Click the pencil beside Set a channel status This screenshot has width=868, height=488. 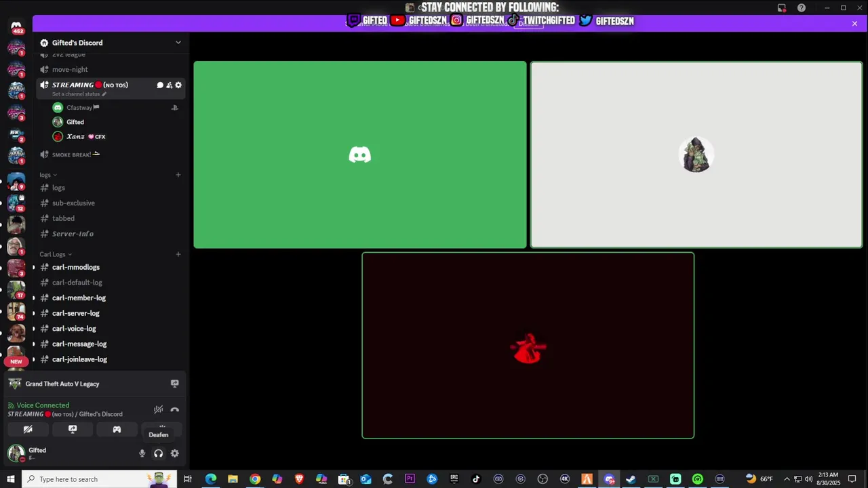click(104, 94)
